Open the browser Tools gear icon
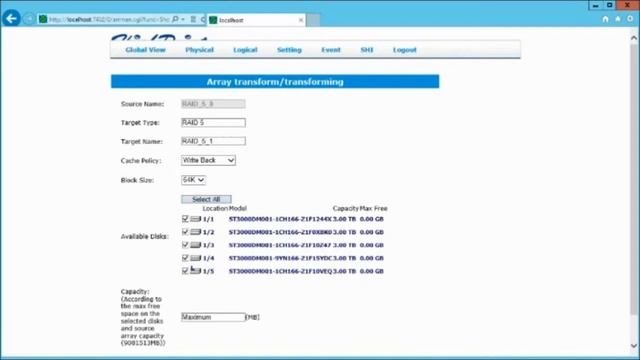The image size is (640, 360). 630,19
